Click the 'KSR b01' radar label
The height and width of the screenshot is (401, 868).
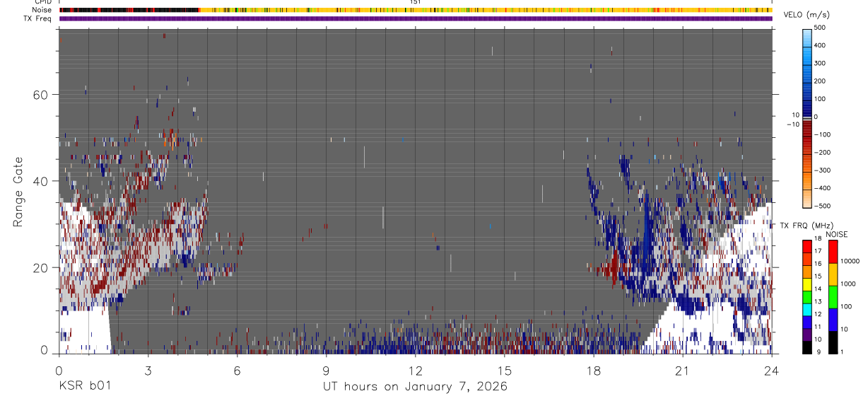[84, 387]
